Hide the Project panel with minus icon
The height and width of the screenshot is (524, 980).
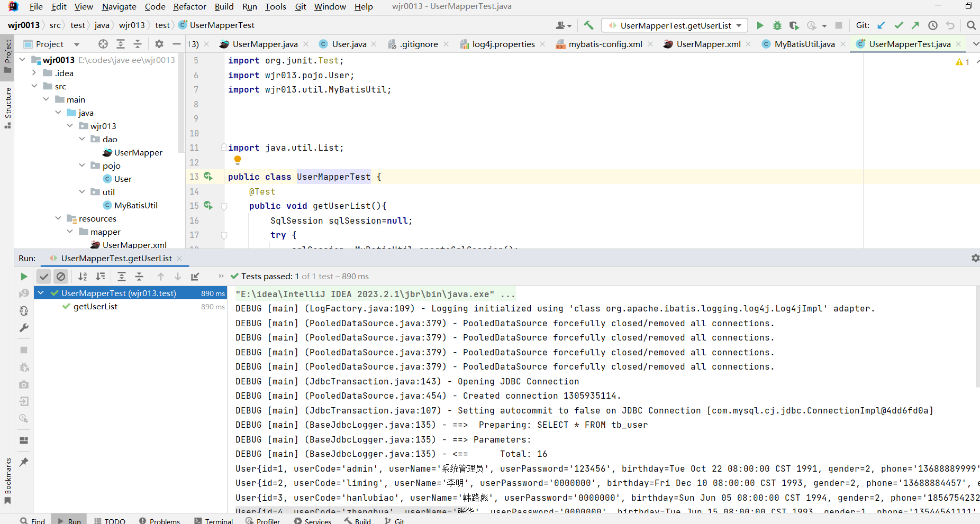pyautogui.click(x=177, y=44)
